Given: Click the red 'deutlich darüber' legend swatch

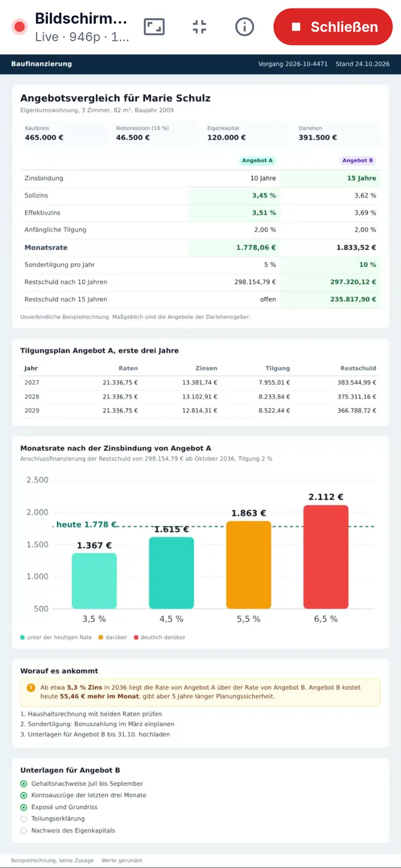Looking at the screenshot, I should (x=136, y=637).
